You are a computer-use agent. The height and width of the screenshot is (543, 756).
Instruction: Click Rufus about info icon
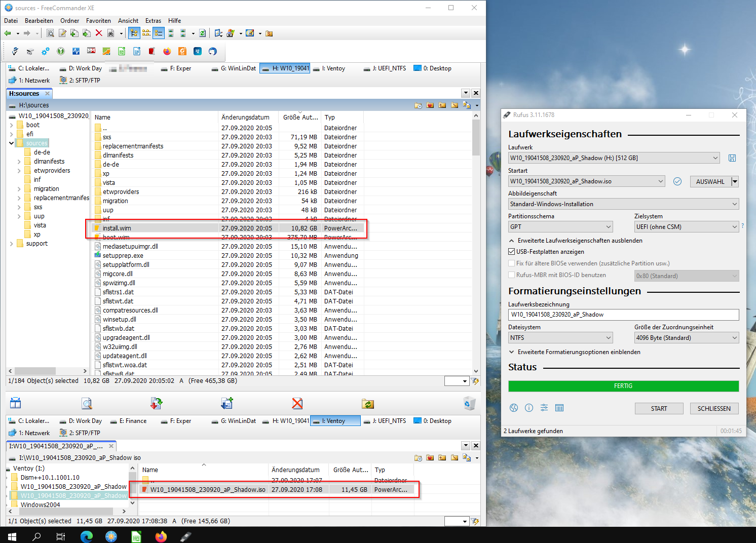tap(529, 408)
